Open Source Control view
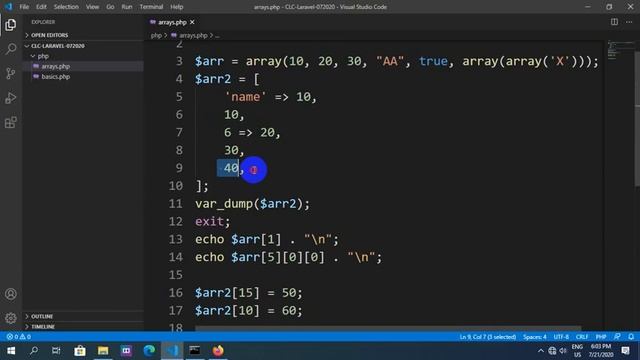Screen dimensions: 640x360 pyautogui.click(x=11, y=73)
